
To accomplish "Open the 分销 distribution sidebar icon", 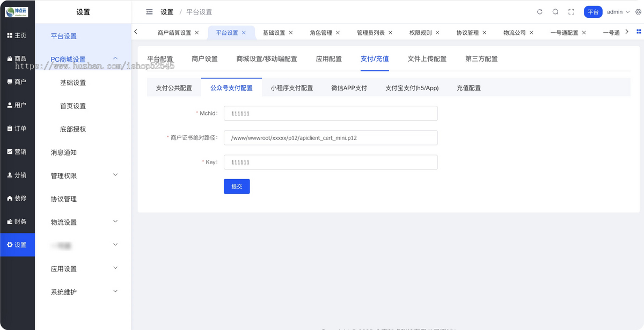I will 10,175.
